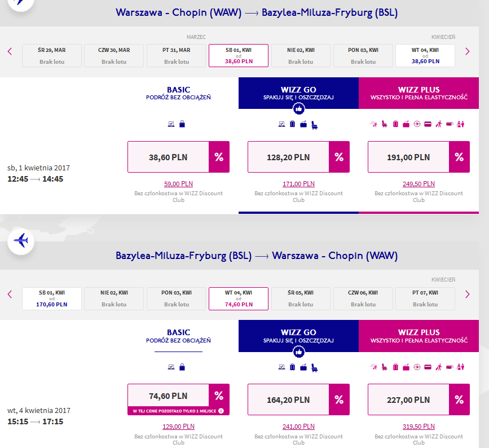
Task: Click the circled airplane icon under outbound WIZZ PLUS
Action: [x=417, y=124]
